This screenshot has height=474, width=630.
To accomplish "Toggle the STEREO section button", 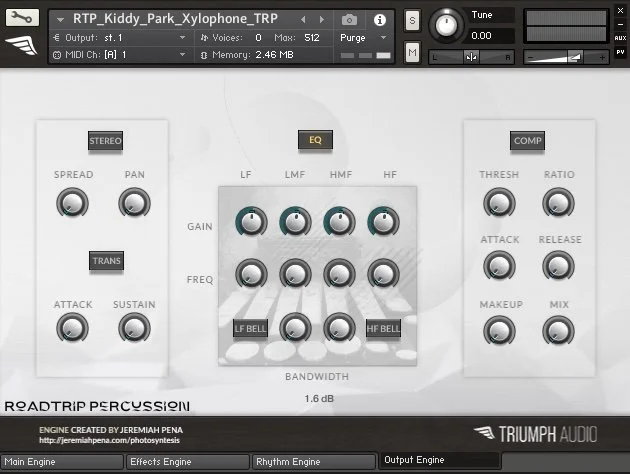I will [x=105, y=141].
